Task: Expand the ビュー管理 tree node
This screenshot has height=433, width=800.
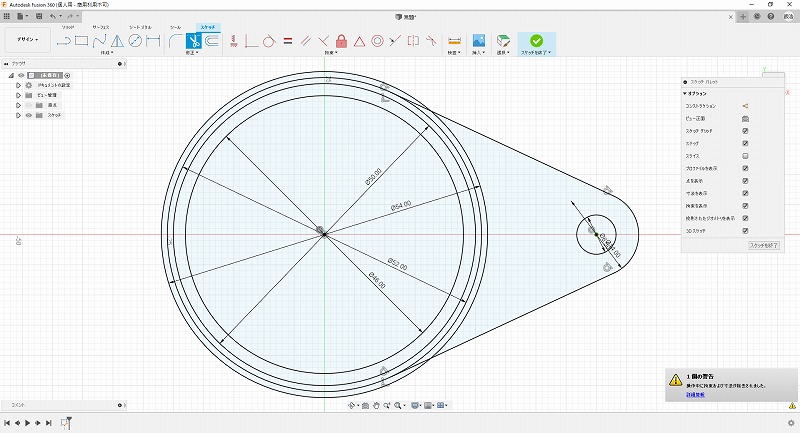Action: point(17,95)
